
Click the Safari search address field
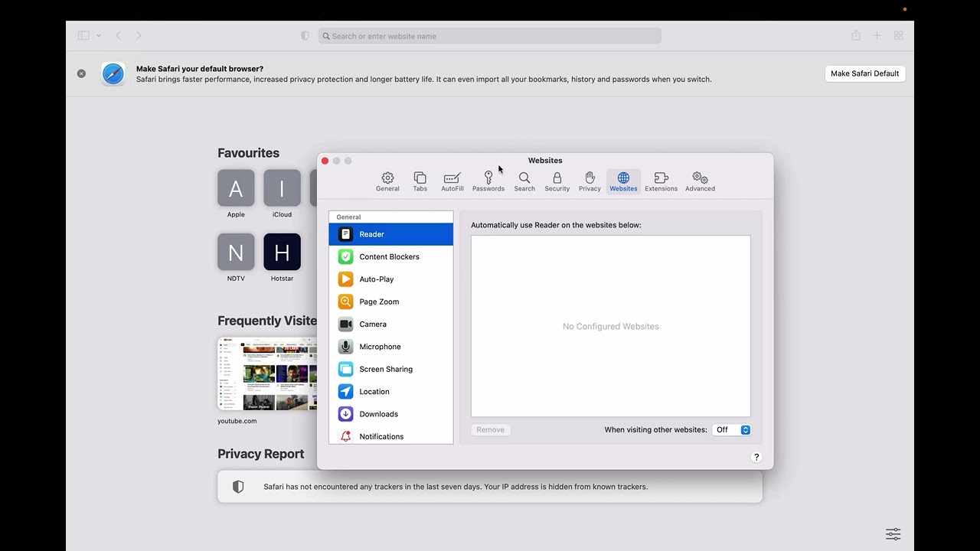(490, 36)
